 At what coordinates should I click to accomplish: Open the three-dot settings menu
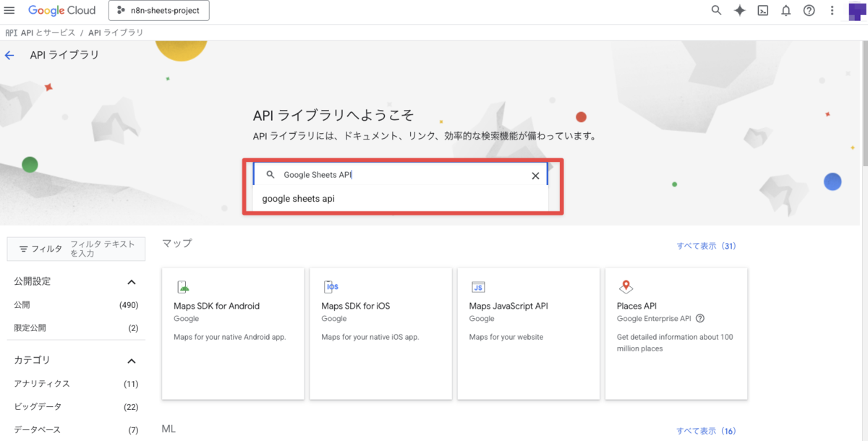pos(833,11)
